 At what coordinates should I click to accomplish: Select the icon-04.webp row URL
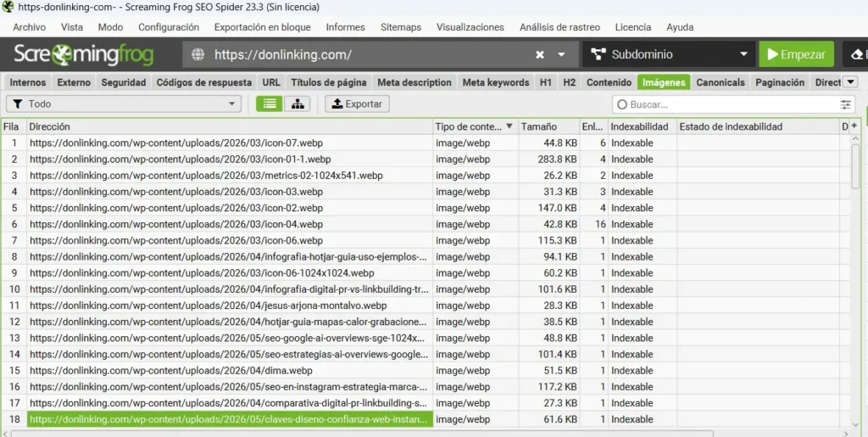[x=176, y=224]
